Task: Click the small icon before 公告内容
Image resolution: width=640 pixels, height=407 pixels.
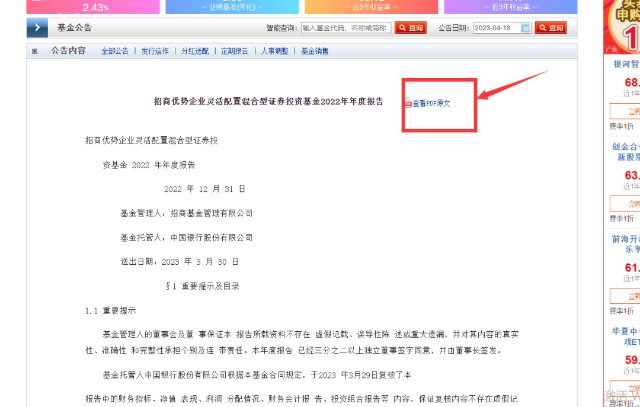Action: click(x=34, y=50)
